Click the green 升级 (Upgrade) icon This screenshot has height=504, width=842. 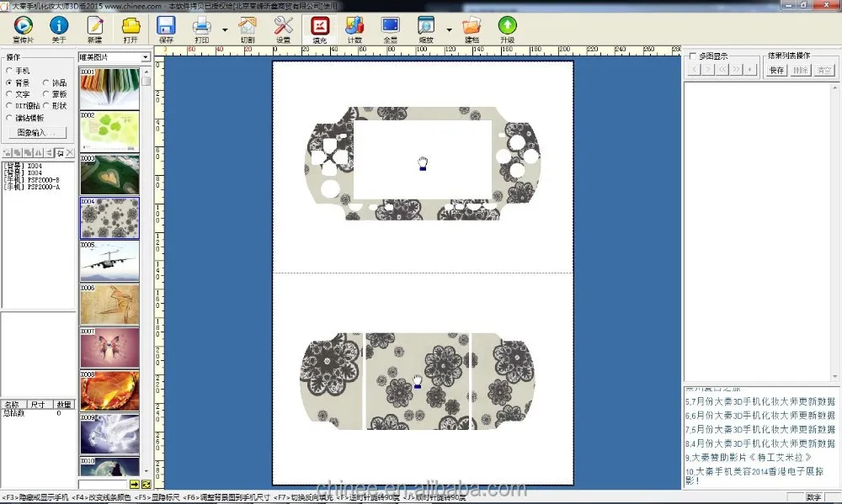click(x=507, y=26)
